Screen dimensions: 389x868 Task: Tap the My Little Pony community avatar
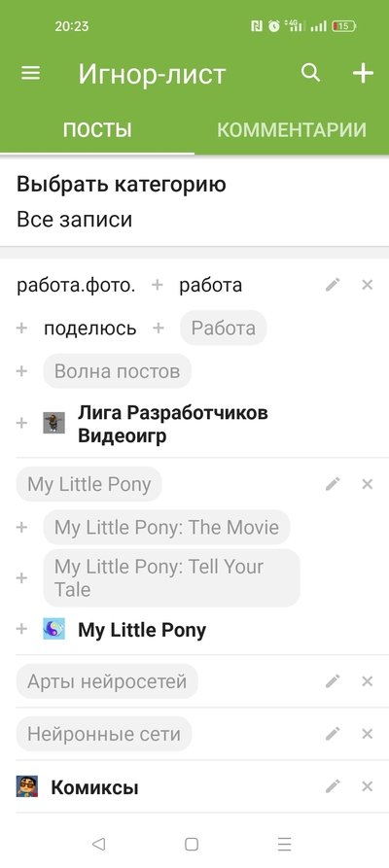tap(54, 629)
